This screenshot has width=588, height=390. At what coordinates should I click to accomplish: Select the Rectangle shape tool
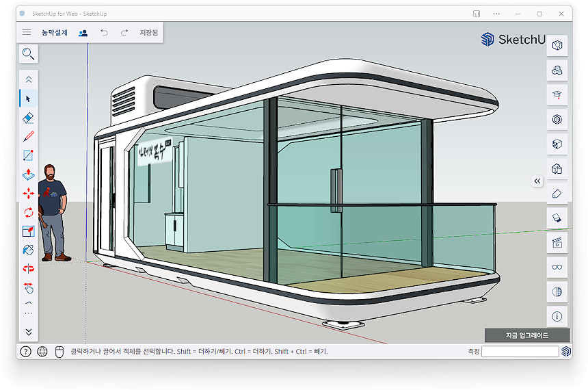point(29,155)
